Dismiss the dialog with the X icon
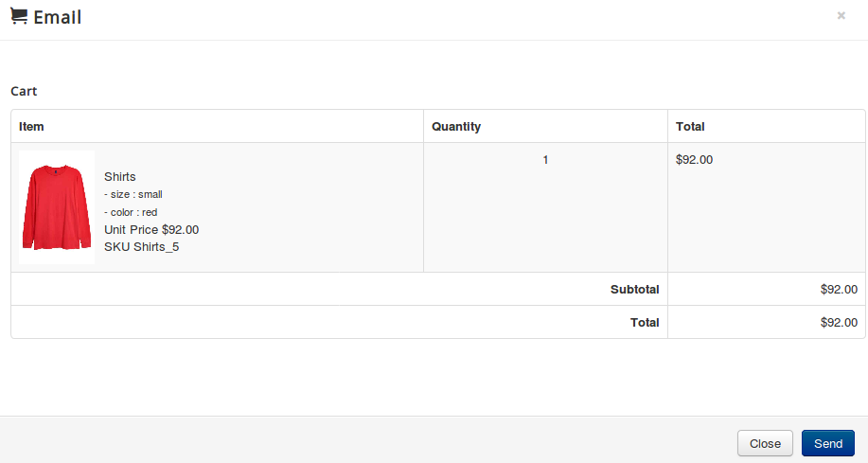This screenshot has width=868, height=463. [x=841, y=15]
